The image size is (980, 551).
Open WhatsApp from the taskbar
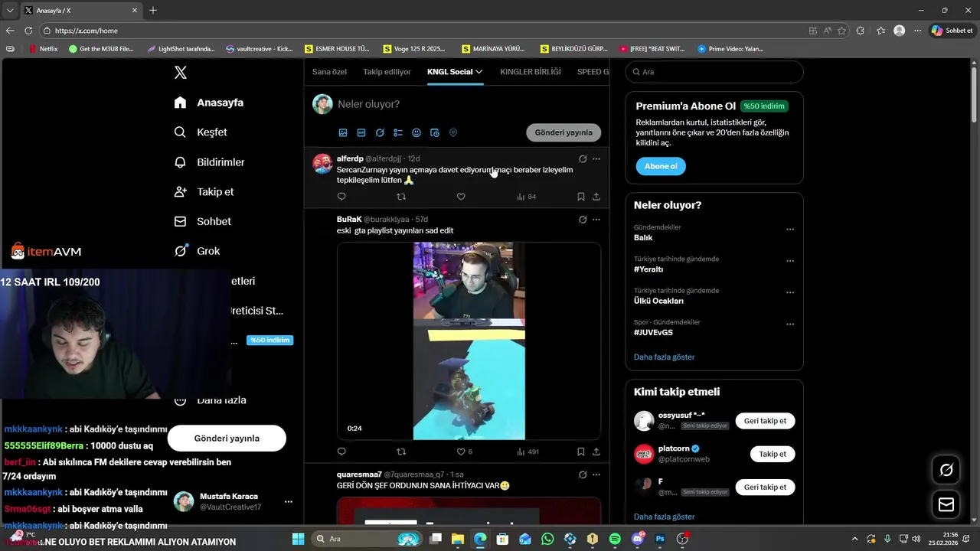547,539
